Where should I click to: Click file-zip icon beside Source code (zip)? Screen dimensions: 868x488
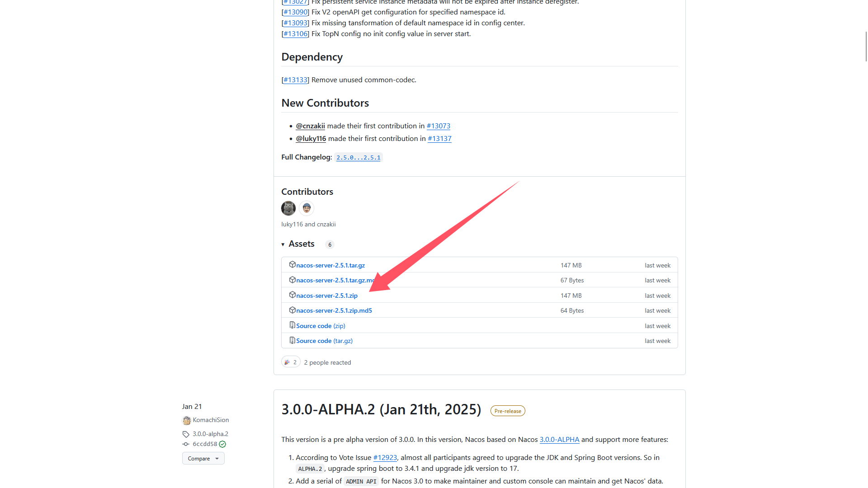coord(292,325)
